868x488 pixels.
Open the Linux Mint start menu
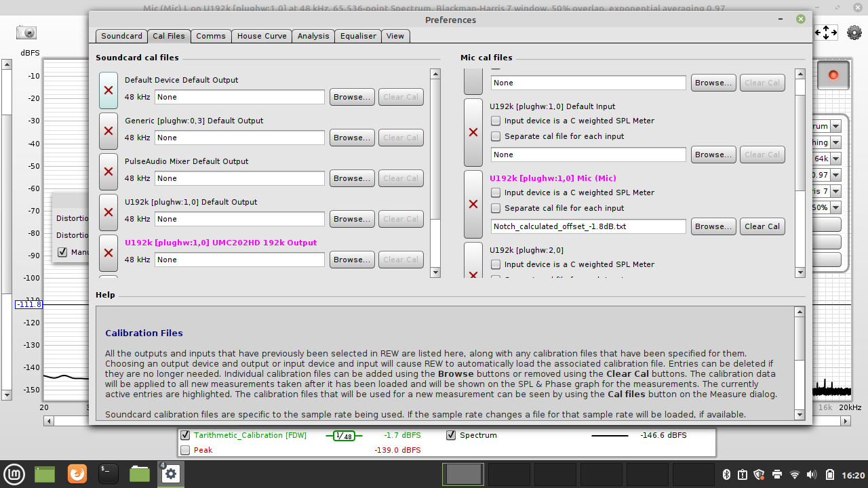pyautogui.click(x=14, y=473)
